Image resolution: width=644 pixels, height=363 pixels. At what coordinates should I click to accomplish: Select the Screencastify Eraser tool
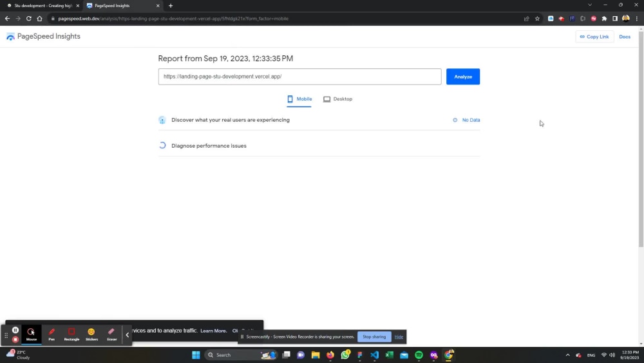pyautogui.click(x=111, y=335)
